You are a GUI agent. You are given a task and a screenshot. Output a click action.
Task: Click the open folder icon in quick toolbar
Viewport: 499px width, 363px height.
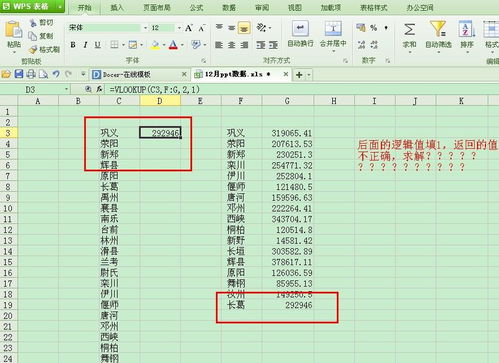click(x=6, y=74)
